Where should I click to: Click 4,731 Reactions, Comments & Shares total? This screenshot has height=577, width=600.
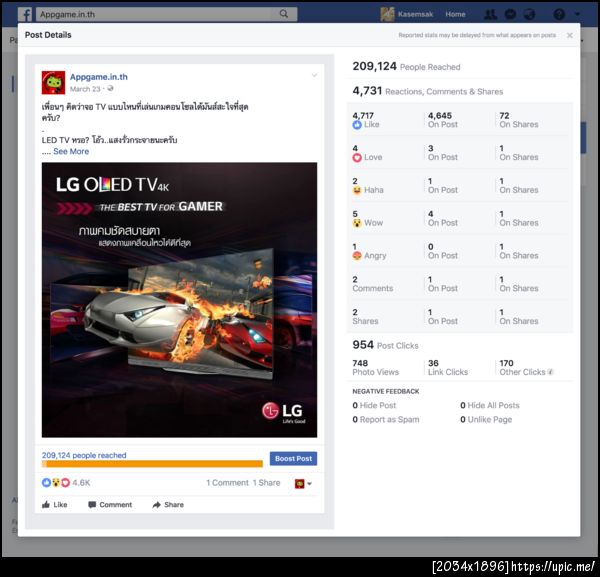point(427,91)
